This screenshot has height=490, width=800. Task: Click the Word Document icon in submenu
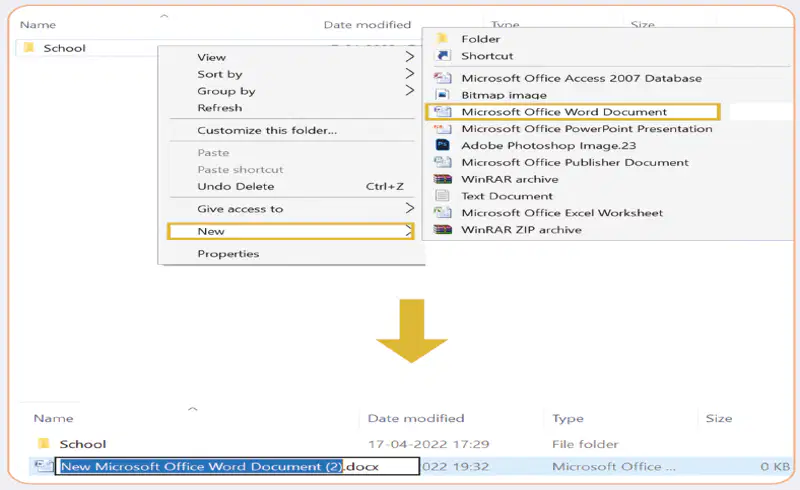442,112
